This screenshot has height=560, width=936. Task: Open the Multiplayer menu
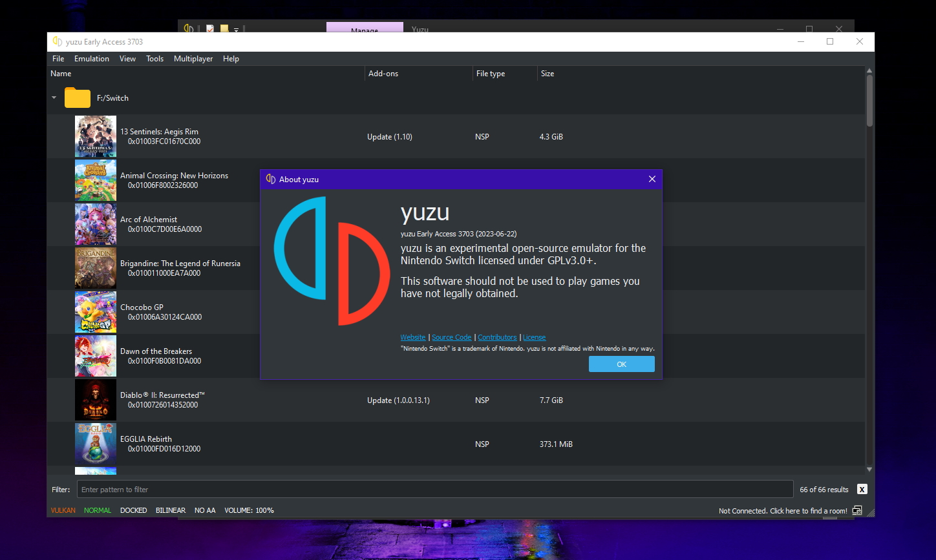click(x=193, y=59)
